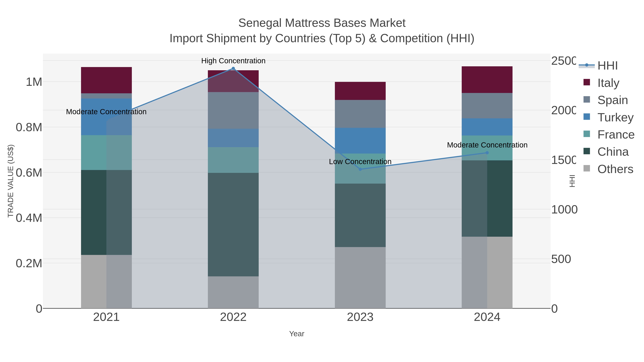The image size is (644, 362).
Task: Click the Spain slate legend swatch
Action: coord(587,99)
